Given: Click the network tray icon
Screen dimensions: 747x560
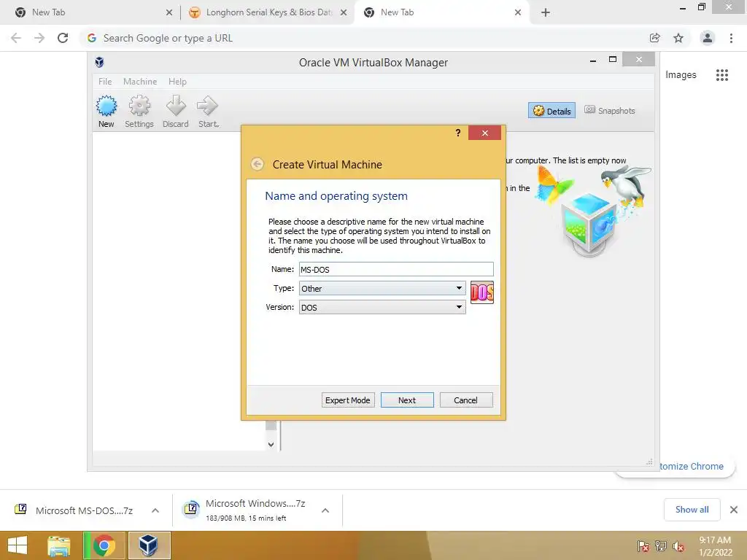Looking at the screenshot, I should 661,545.
